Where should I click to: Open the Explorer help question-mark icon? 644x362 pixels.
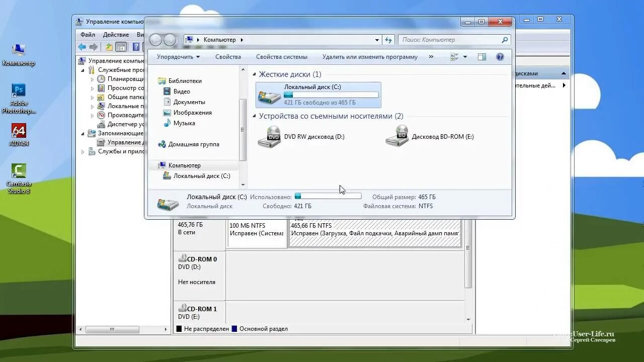[x=500, y=57]
